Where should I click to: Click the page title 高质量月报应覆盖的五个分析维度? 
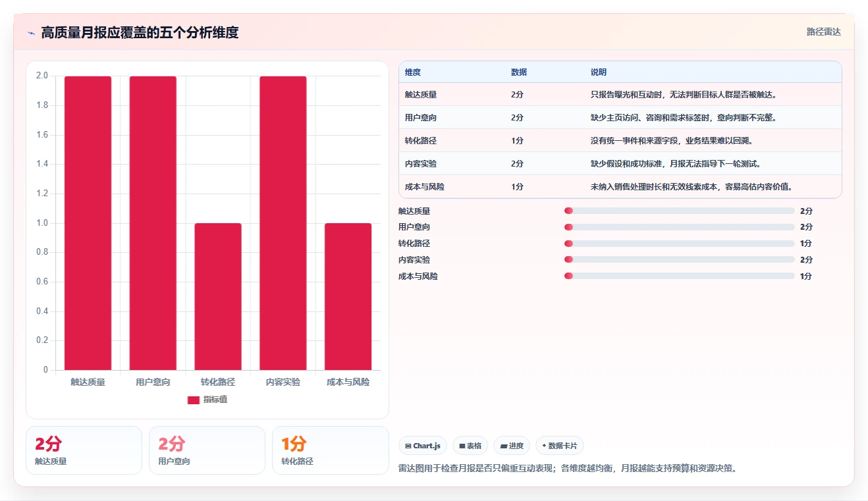tap(140, 32)
